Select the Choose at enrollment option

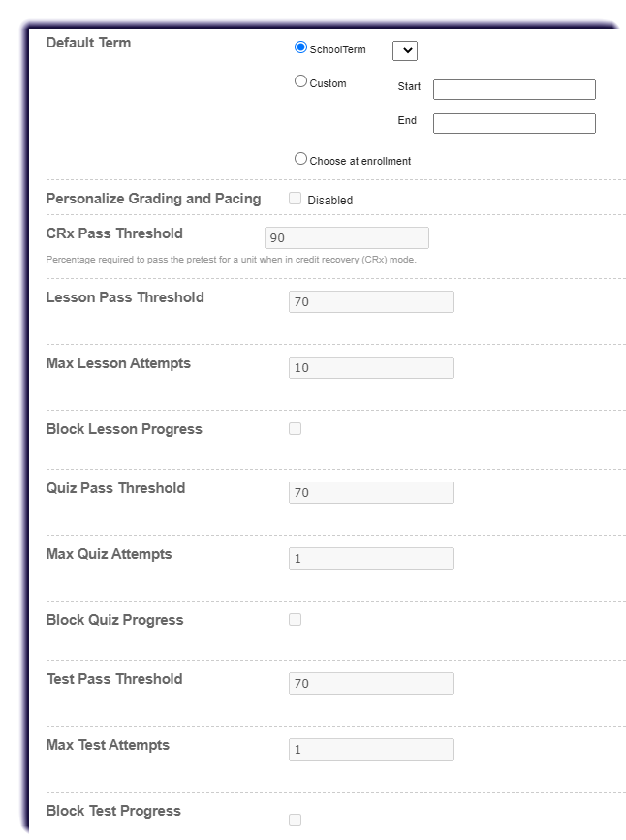point(300,158)
